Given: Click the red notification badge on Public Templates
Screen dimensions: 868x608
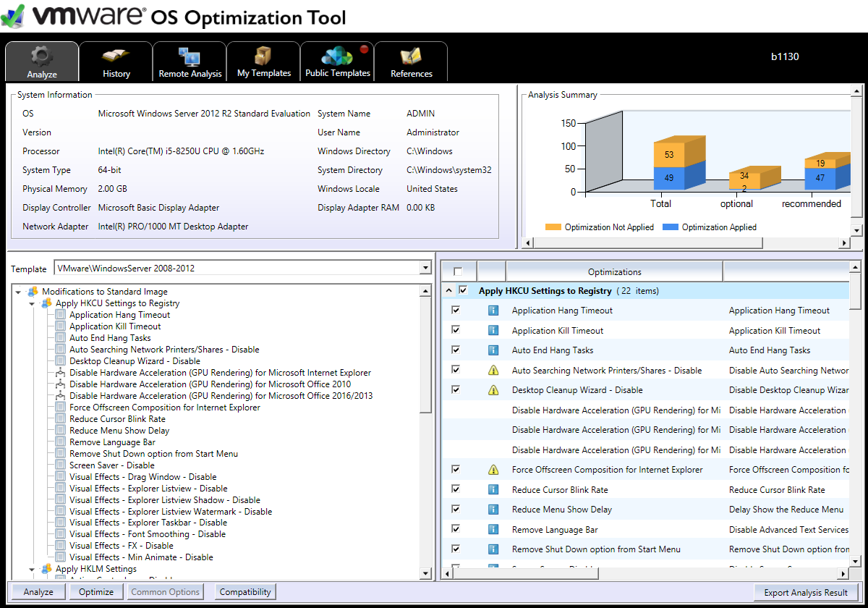Looking at the screenshot, I should (x=364, y=49).
